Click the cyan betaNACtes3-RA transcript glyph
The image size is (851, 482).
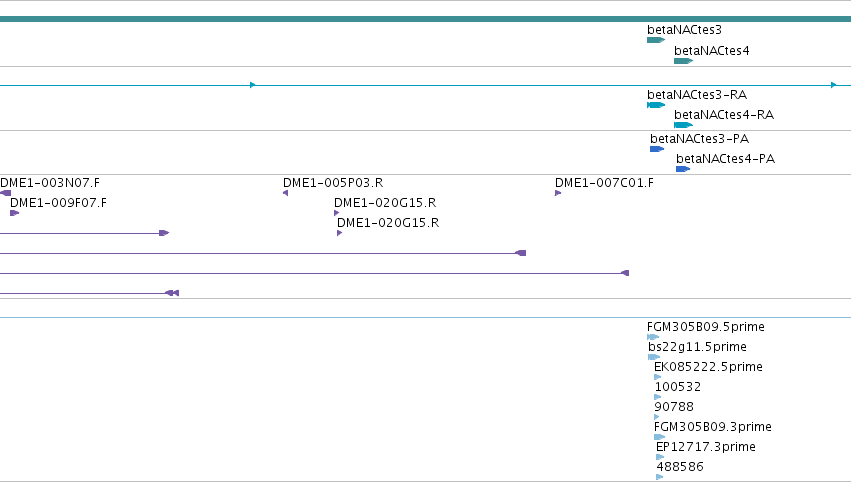pos(656,105)
